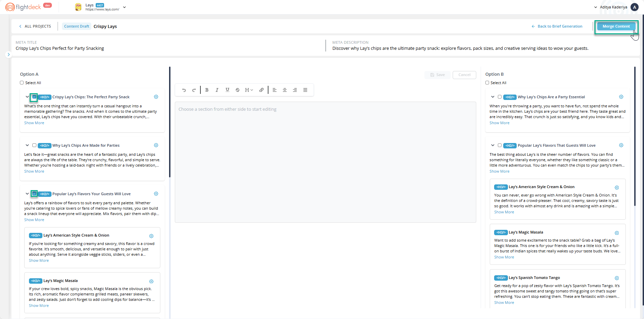Align text to the left

(x=275, y=90)
